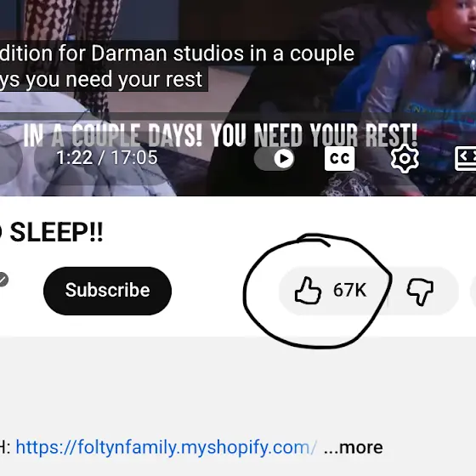Click the video title ending in SLEEP!!
Image resolution: width=476 pixels, height=476 pixels.
tap(52, 232)
